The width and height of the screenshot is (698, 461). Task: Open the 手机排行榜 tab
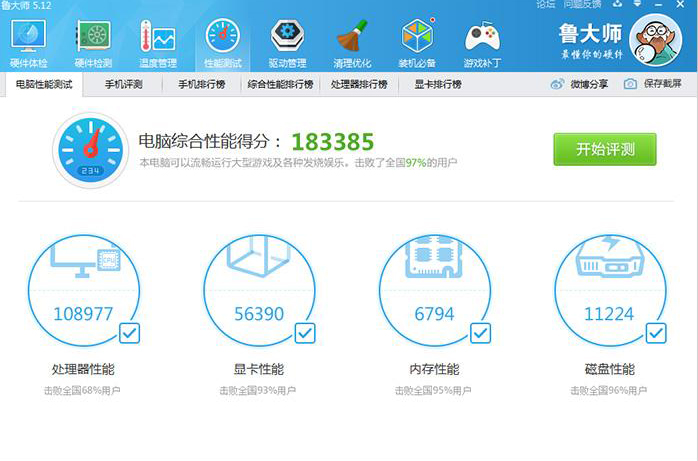(x=202, y=85)
